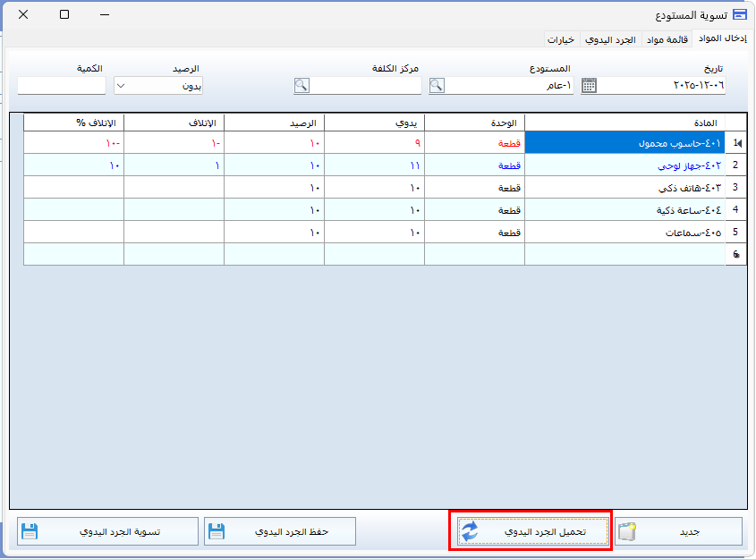Focus the date (تاريخ) field
This screenshot has width=756, height=559.
[662, 86]
